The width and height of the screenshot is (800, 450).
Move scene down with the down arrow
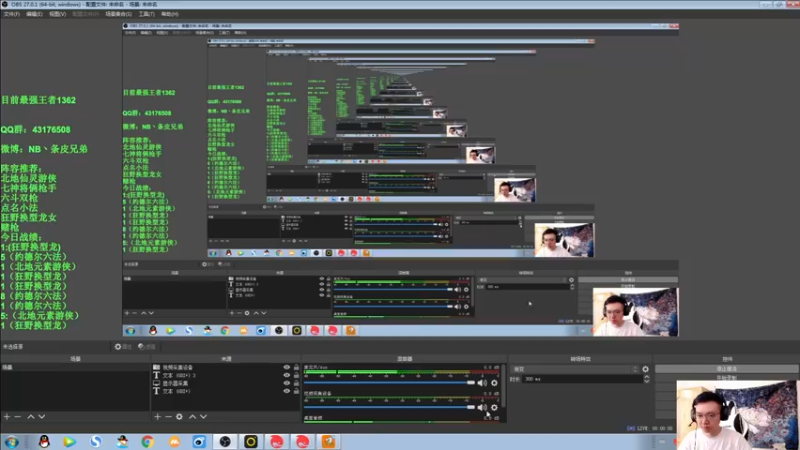click(42, 417)
